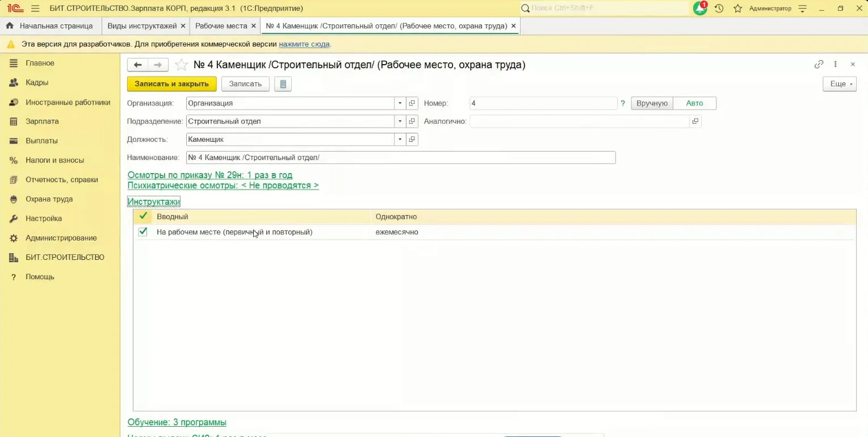Open the form's three-dot menu
The width and height of the screenshot is (868, 437).
click(x=836, y=65)
